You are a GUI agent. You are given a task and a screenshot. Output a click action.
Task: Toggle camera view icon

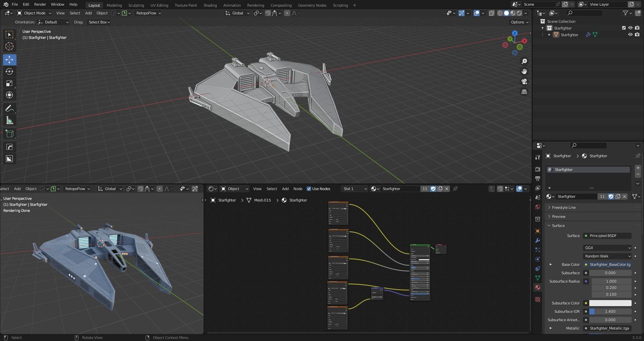[524, 81]
